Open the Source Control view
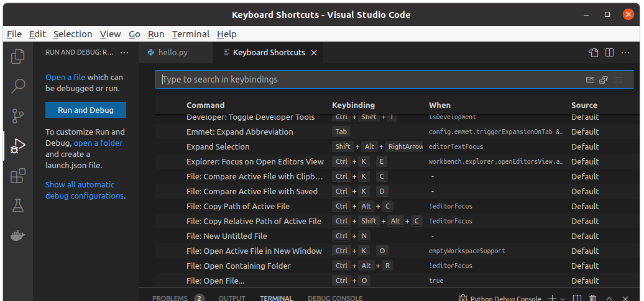Screen dimensions: 644x301 click(x=17, y=115)
